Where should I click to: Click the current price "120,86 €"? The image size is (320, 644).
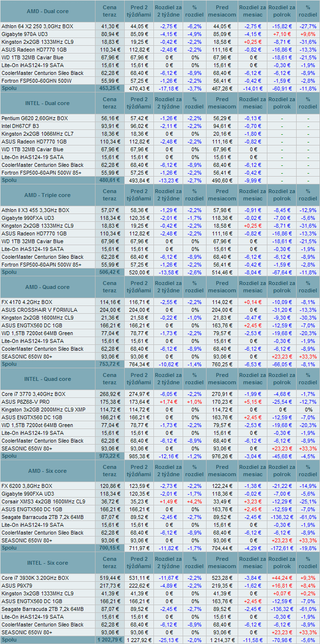(110, 486)
